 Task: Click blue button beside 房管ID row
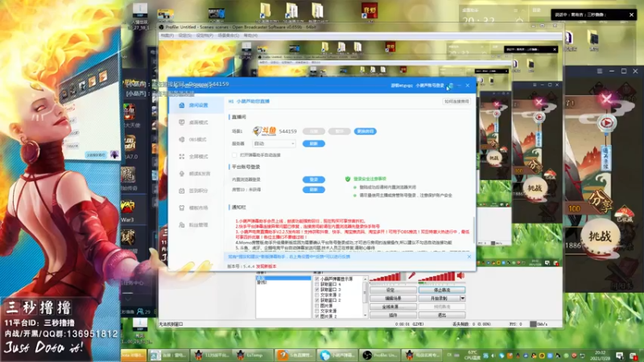[x=314, y=190]
